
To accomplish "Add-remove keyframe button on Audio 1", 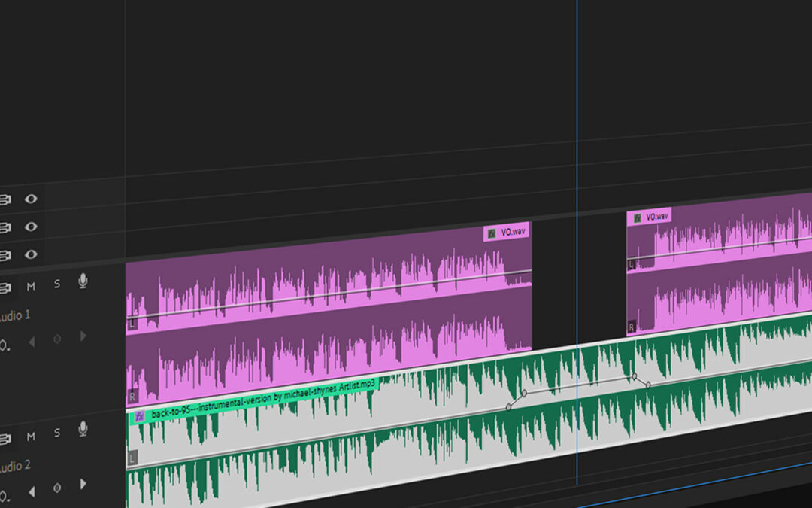I will tap(57, 339).
